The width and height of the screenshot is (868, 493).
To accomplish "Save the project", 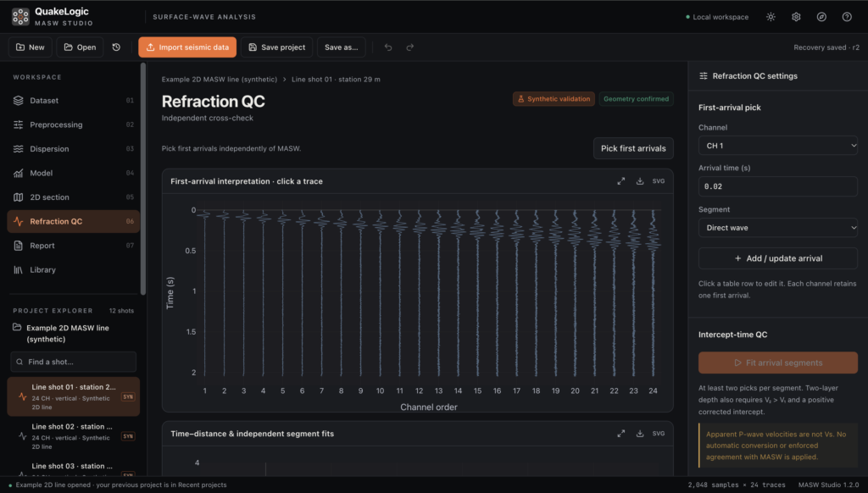I will pos(277,47).
